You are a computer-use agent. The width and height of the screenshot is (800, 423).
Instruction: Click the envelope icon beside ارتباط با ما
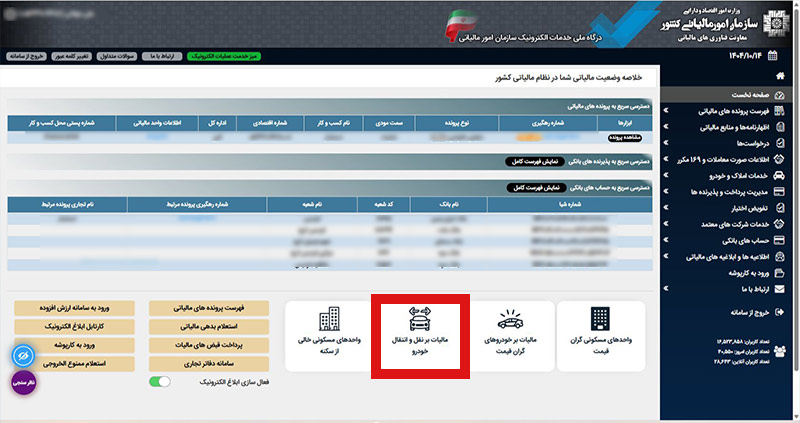tap(779, 289)
